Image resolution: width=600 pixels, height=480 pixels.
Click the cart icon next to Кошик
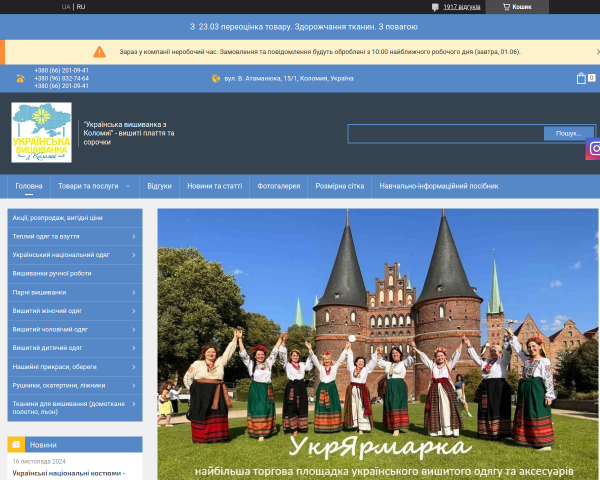coord(506,7)
